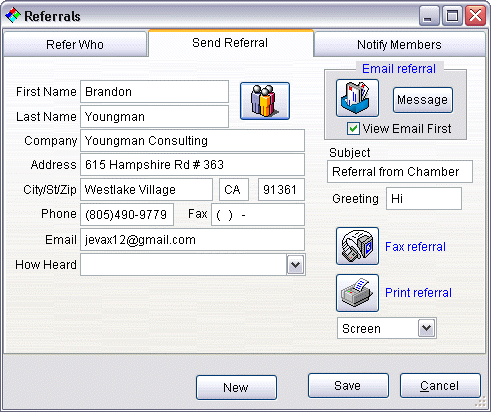Viewport: 491px width, 412px height.
Task: Open the Notify Members tab
Action: [x=399, y=44]
